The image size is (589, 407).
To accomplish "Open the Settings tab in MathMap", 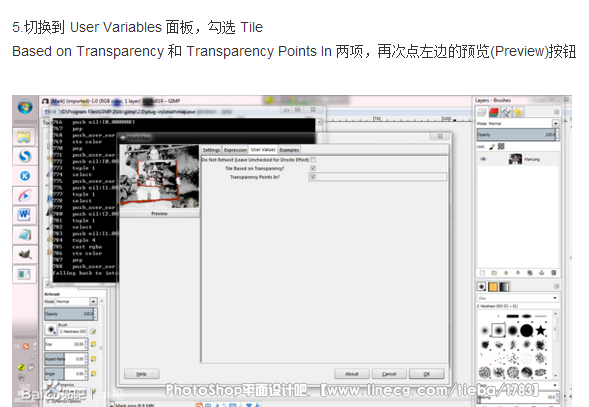I will click(211, 150).
